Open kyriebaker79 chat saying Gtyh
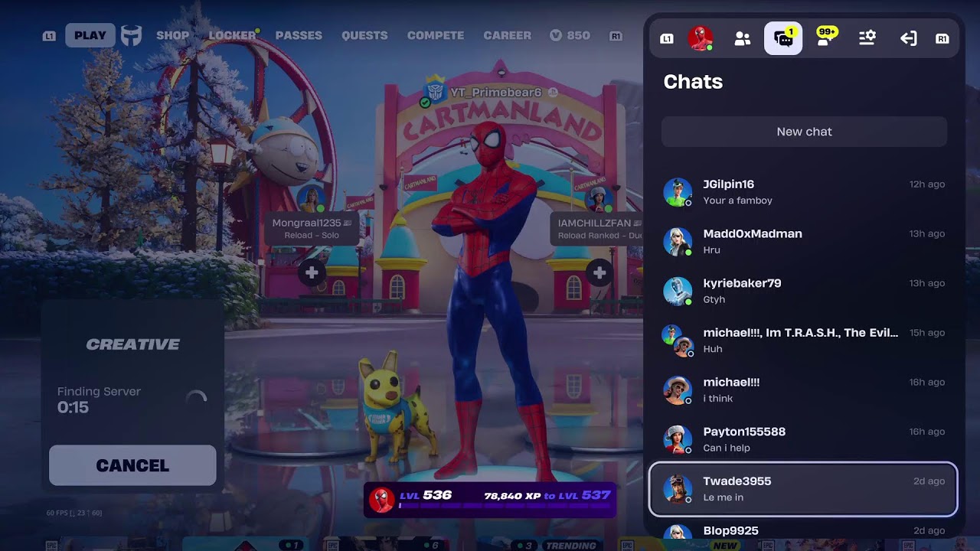 click(x=803, y=291)
